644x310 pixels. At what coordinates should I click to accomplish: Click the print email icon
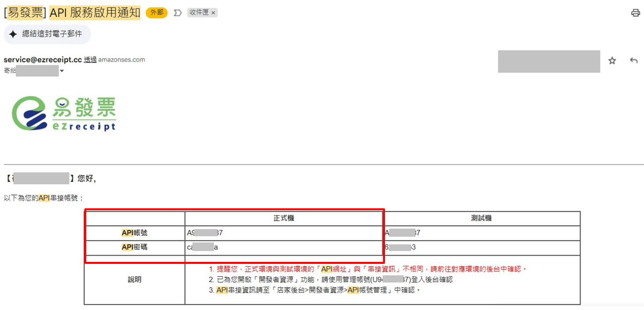(636, 13)
